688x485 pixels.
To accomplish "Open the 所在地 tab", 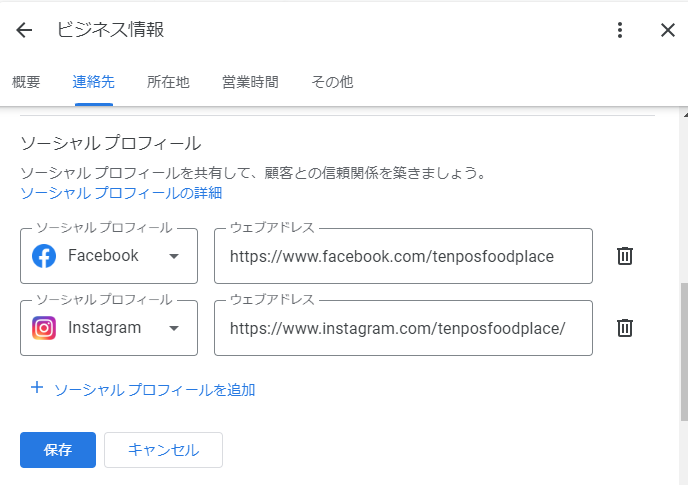I will tap(168, 82).
